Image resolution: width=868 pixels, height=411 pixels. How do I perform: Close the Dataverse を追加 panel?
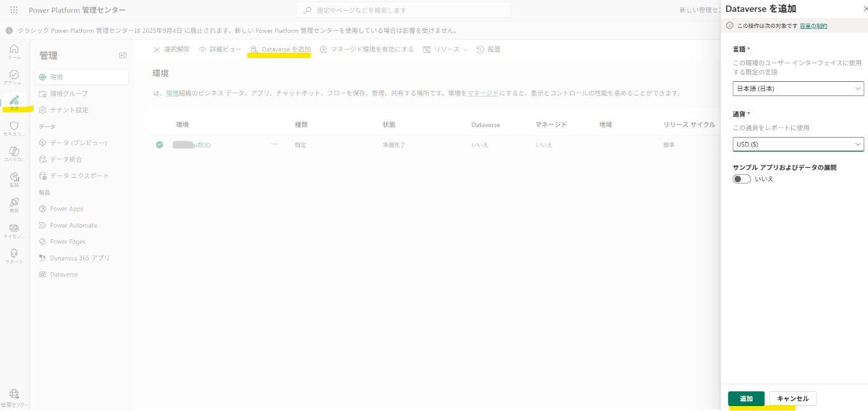[866, 9]
